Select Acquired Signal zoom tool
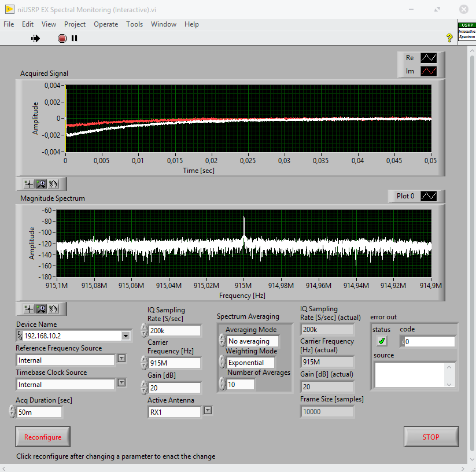This screenshot has height=472, width=476. pyautogui.click(x=41, y=184)
